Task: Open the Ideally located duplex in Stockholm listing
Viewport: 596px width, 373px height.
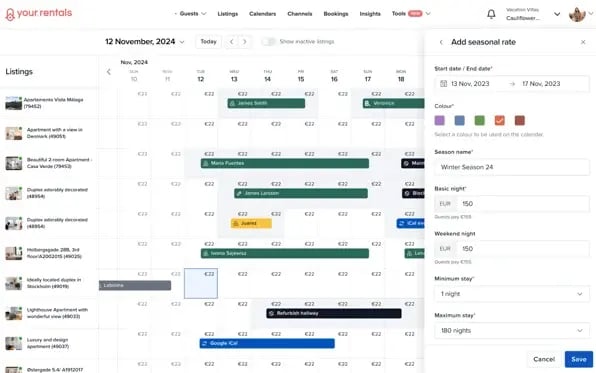Action: click(x=54, y=283)
